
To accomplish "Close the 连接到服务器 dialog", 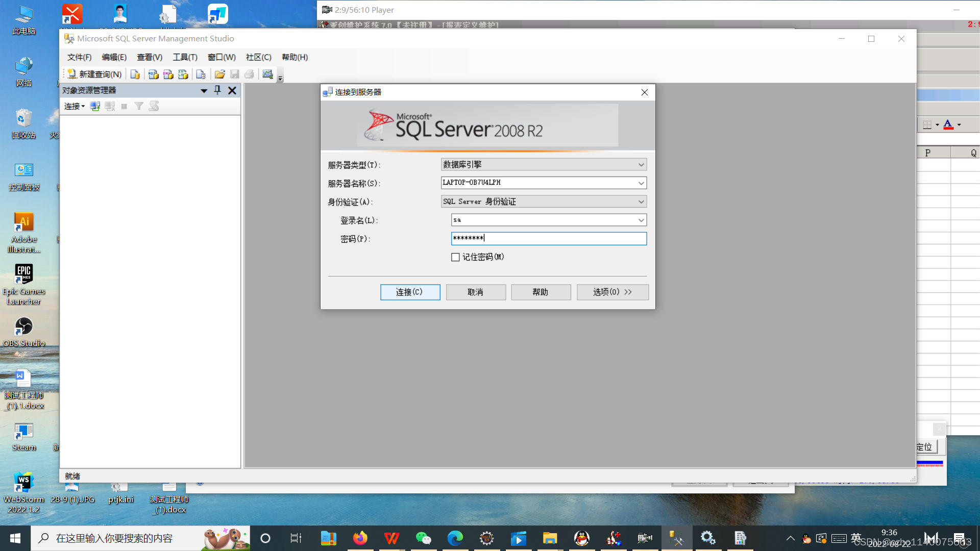I will (x=645, y=92).
